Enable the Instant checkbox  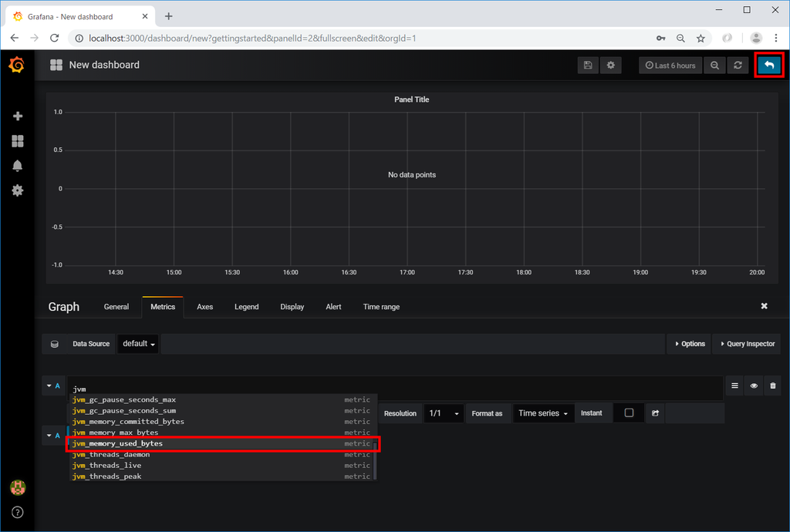coord(629,412)
